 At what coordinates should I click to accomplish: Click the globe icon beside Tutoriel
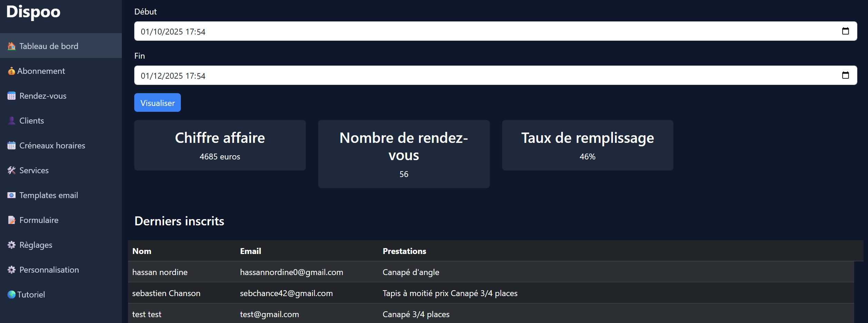pos(11,295)
